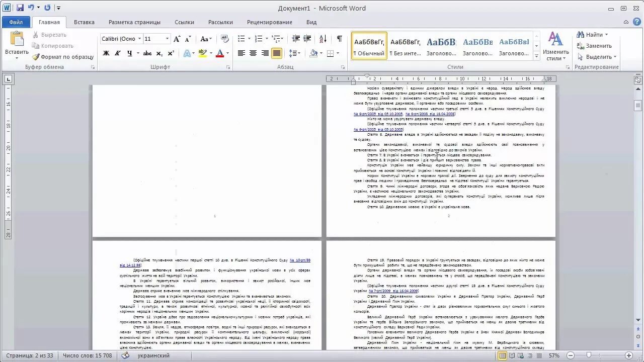The image size is (644, 362).
Task: Center the paragraph text
Action: point(253,53)
